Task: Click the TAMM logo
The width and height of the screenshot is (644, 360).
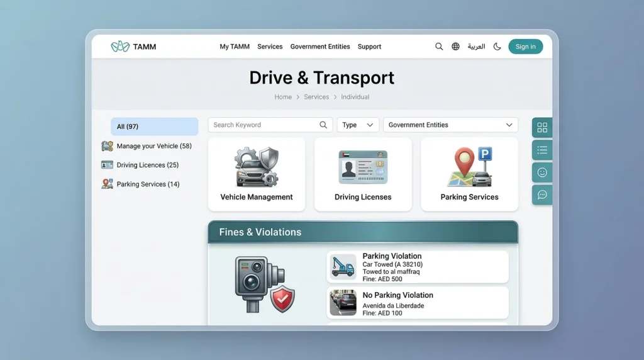Action: (133, 47)
